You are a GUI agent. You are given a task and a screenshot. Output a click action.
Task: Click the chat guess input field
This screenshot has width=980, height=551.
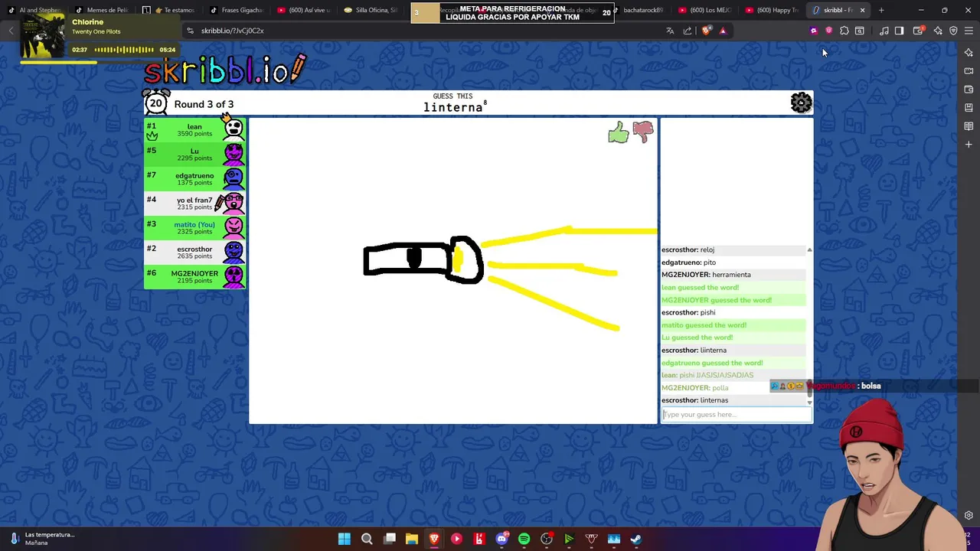click(x=737, y=414)
